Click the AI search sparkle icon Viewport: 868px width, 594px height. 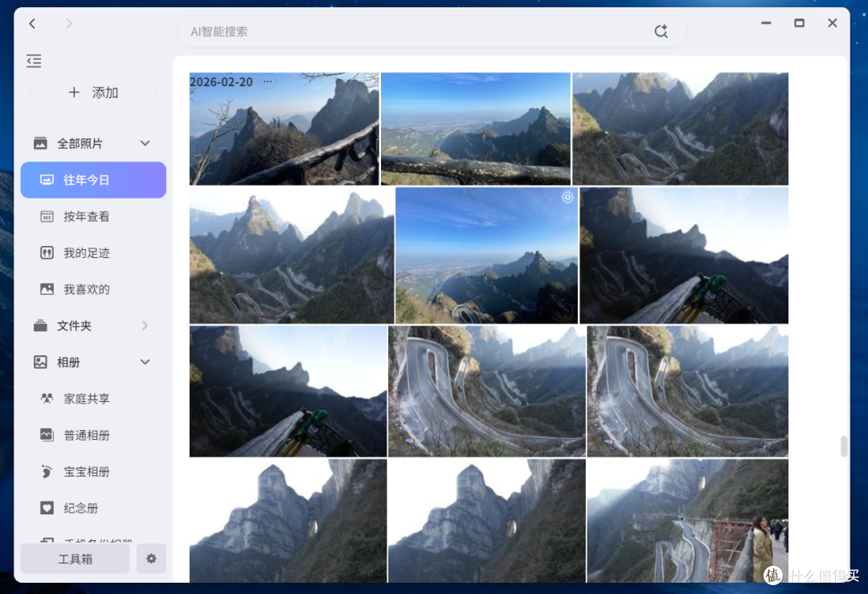[661, 31]
